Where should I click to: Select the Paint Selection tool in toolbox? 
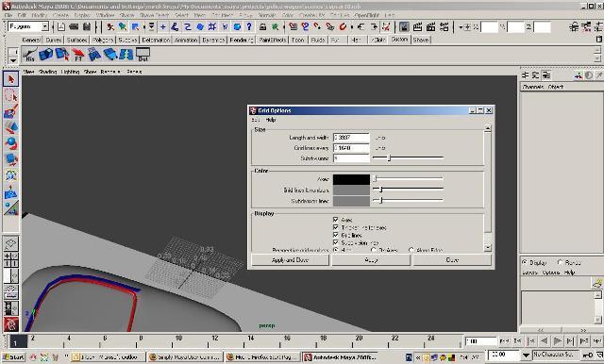coord(10,111)
